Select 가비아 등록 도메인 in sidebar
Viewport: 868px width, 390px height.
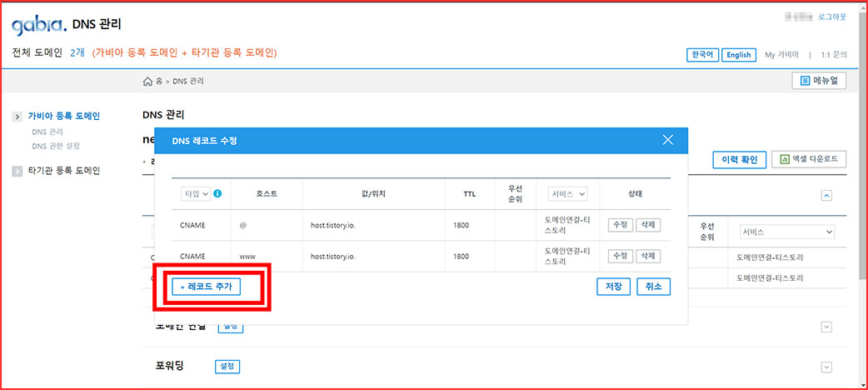click(x=63, y=117)
